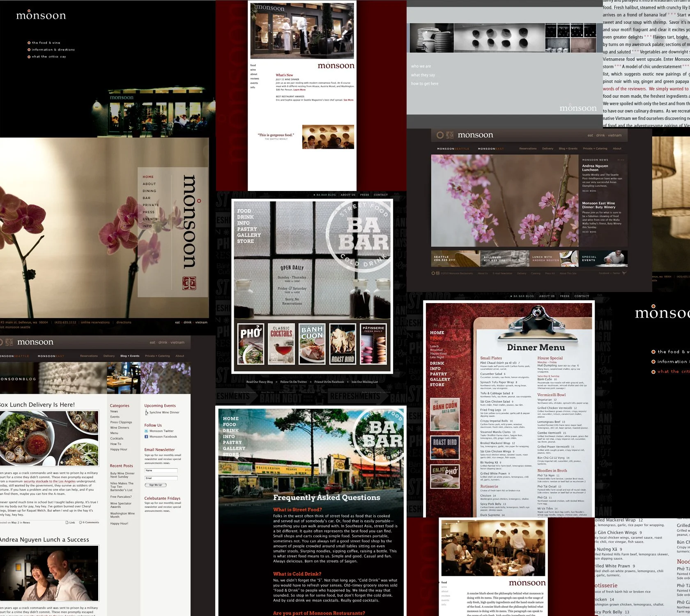Open the PHỞ thumbnail on Ba Bar home
Viewport: 690px width, 616px height.
tap(251, 344)
